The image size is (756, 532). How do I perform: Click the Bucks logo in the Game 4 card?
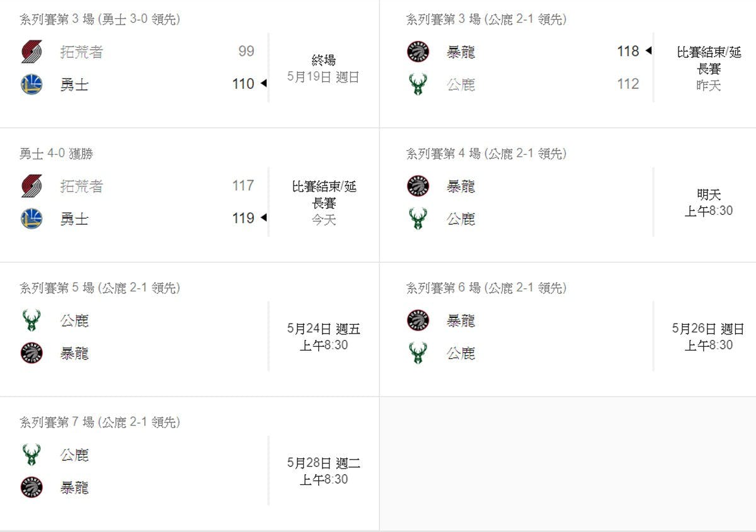pyautogui.click(x=418, y=218)
